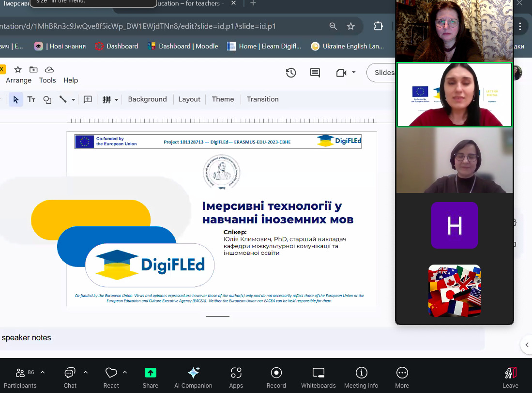The width and height of the screenshot is (532, 393).
Task: Click the green Share screen button
Action: pyautogui.click(x=150, y=377)
